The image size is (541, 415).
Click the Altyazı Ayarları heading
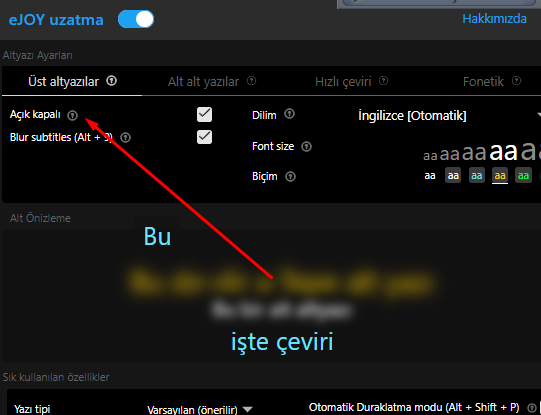(x=38, y=55)
